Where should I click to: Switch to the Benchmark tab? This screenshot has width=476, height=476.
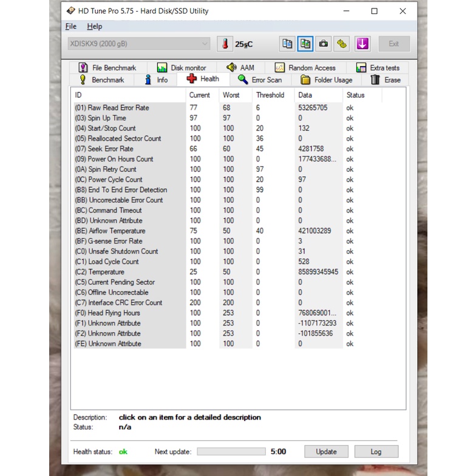101,80
